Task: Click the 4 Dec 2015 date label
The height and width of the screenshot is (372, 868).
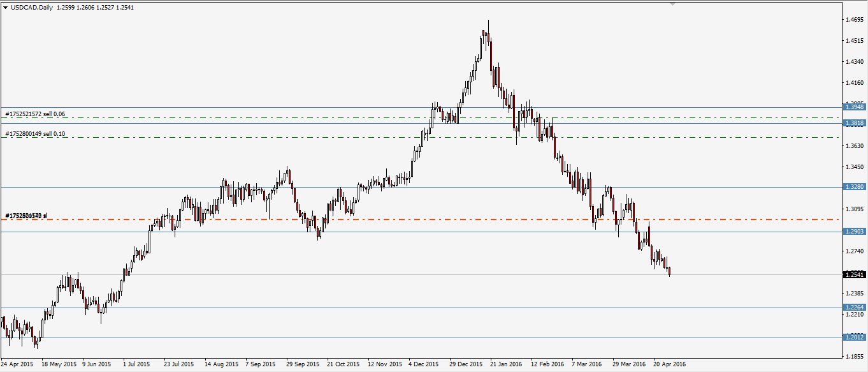Action: 424,364
